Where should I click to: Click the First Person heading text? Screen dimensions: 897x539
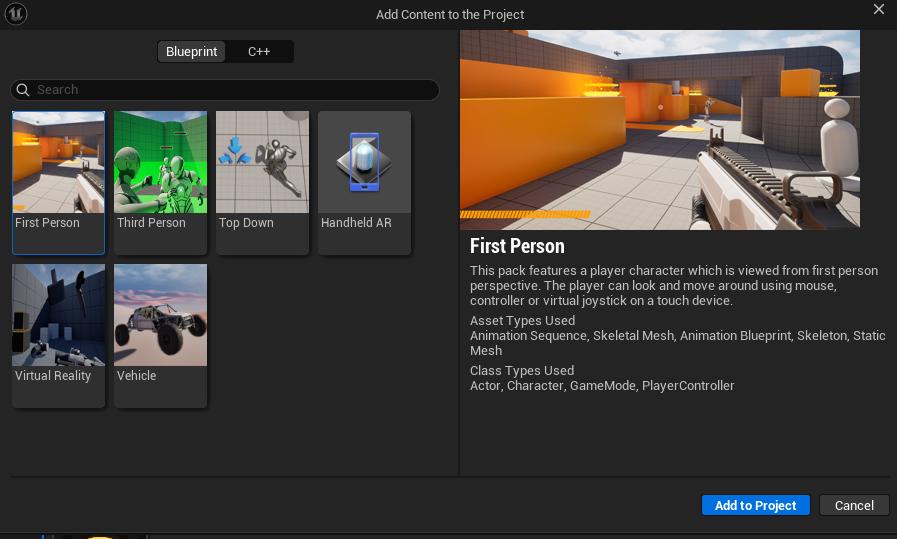coord(517,246)
